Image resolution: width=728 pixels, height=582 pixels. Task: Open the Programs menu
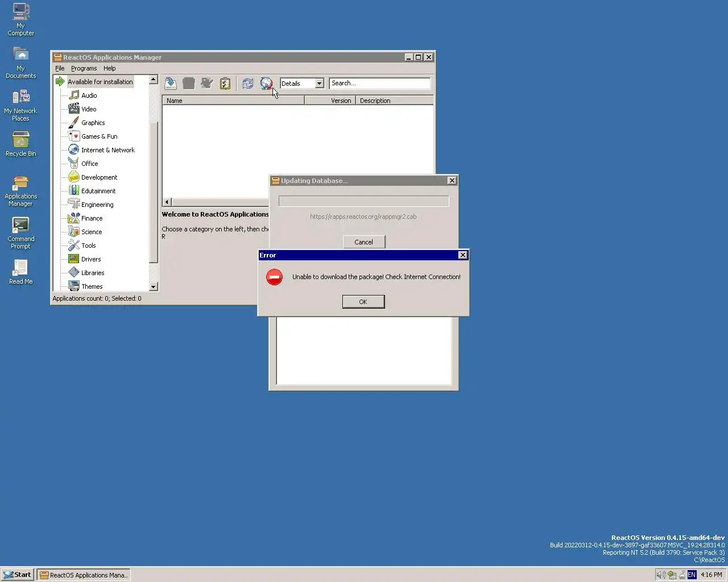pyautogui.click(x=84, y=68)
